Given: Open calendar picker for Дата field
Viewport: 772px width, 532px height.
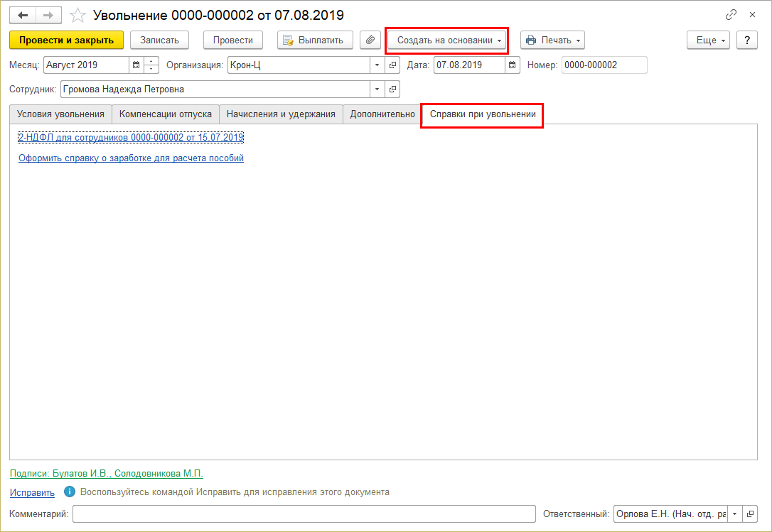Looking at the screenshot, I should pos(512,65).
